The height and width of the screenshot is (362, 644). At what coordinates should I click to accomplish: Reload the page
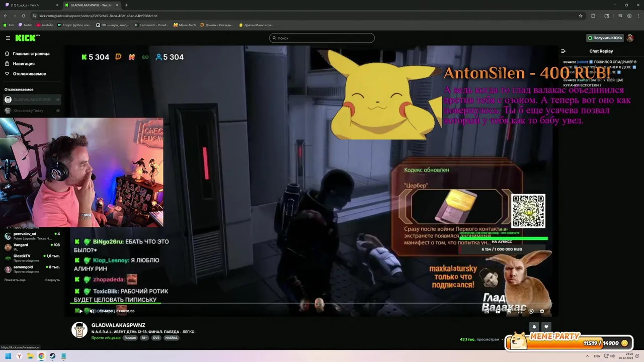click(23, 16)
